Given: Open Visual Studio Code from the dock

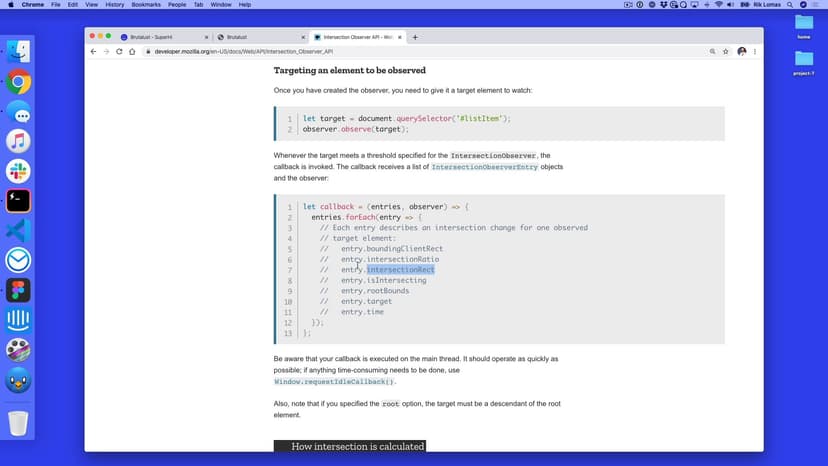Looking at the screenshot, I should 18,230.
